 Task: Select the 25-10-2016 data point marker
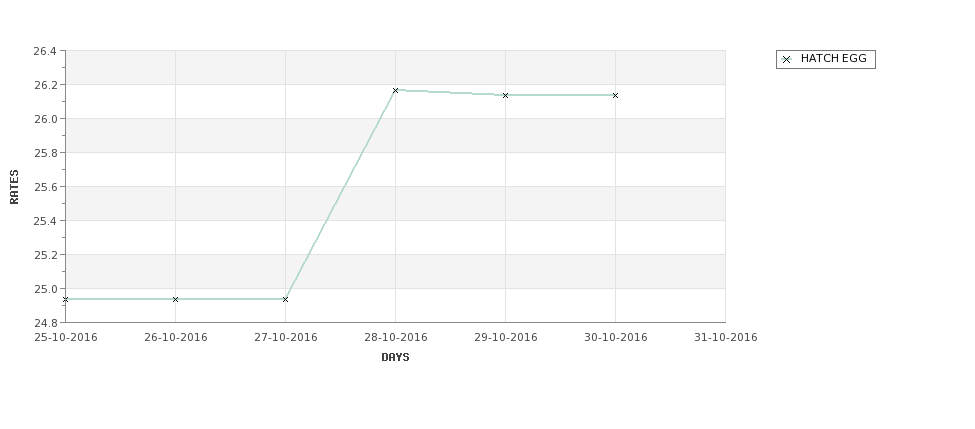[65, 300]
